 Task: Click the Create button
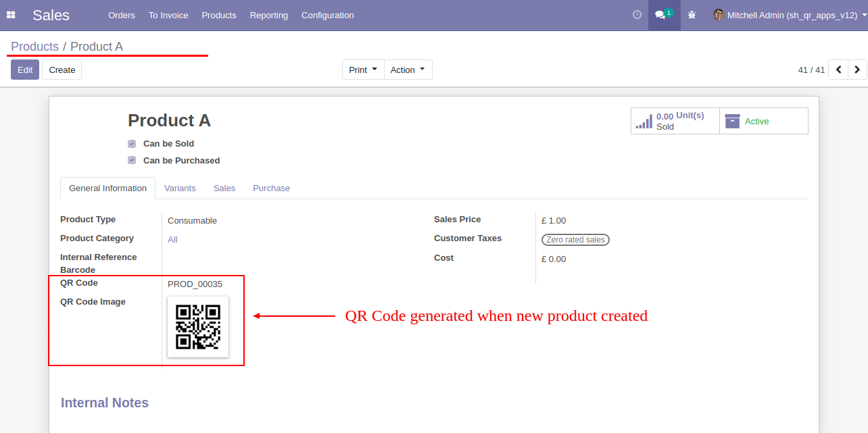(62, 70)
